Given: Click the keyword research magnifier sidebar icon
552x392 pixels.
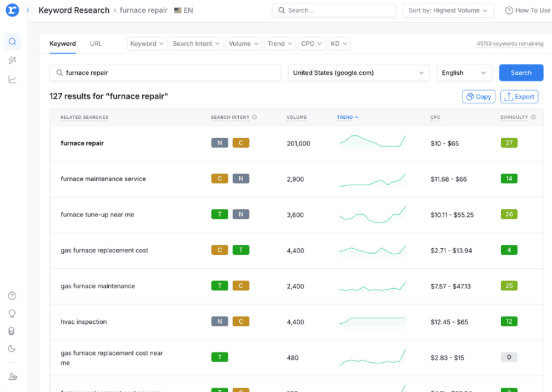Looking at the screenshot, I should coord(12,42).
